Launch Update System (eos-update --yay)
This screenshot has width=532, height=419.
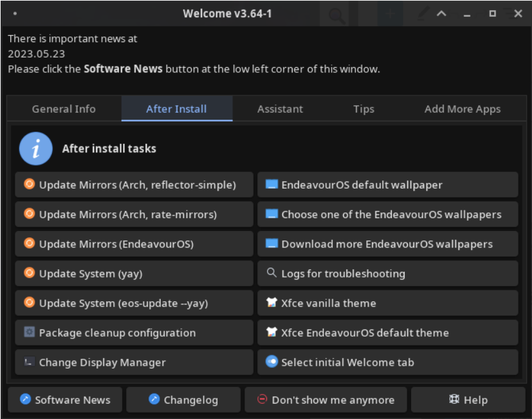coord(134,303)
